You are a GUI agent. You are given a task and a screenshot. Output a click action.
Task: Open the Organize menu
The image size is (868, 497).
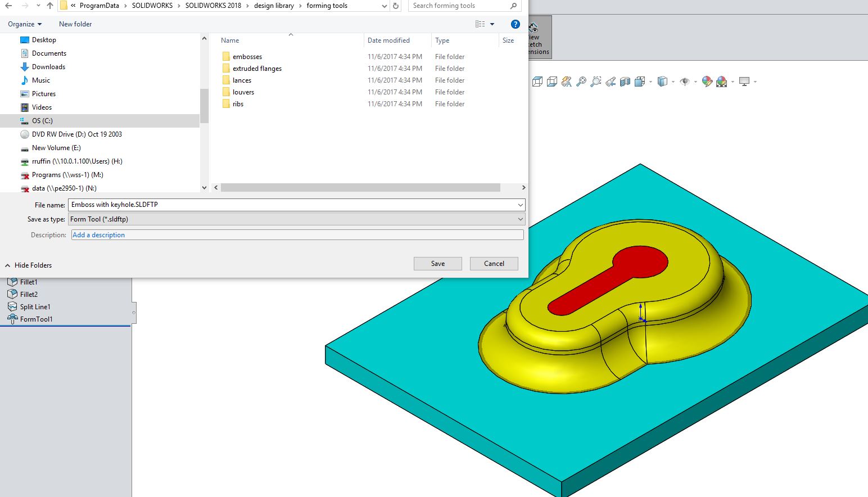pyautogui.click(x=21, y=24)
